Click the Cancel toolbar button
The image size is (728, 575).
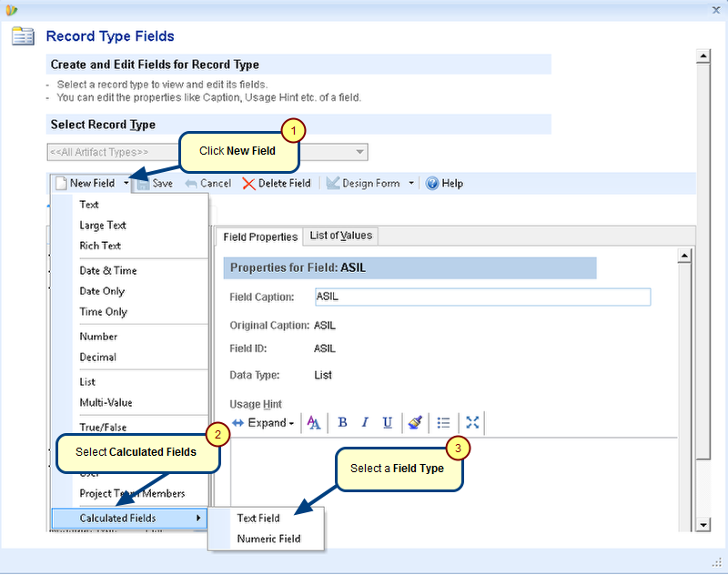click(x=208, y=183)
